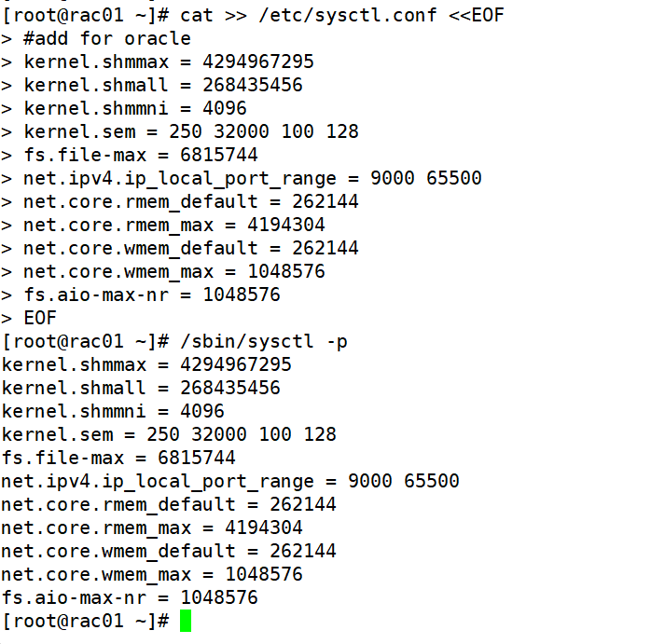Click net.core.rmem_max = 4194304 input line
Viewport: 651px width, 644px height.
174,225
